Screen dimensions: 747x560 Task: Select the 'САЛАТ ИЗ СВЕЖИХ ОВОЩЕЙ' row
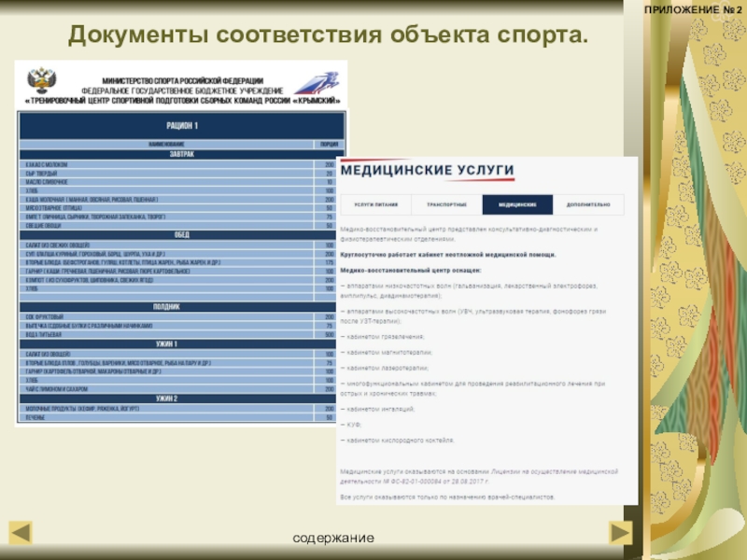[x=178, y=245]
